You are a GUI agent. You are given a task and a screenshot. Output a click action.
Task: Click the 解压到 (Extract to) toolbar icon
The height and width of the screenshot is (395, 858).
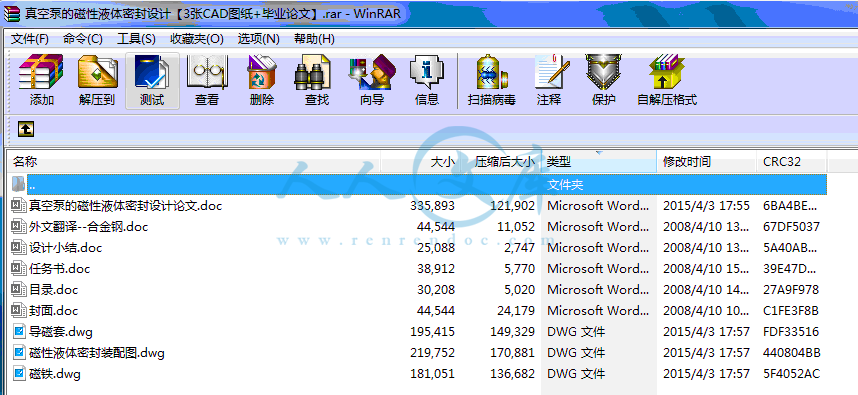point(97,72)
